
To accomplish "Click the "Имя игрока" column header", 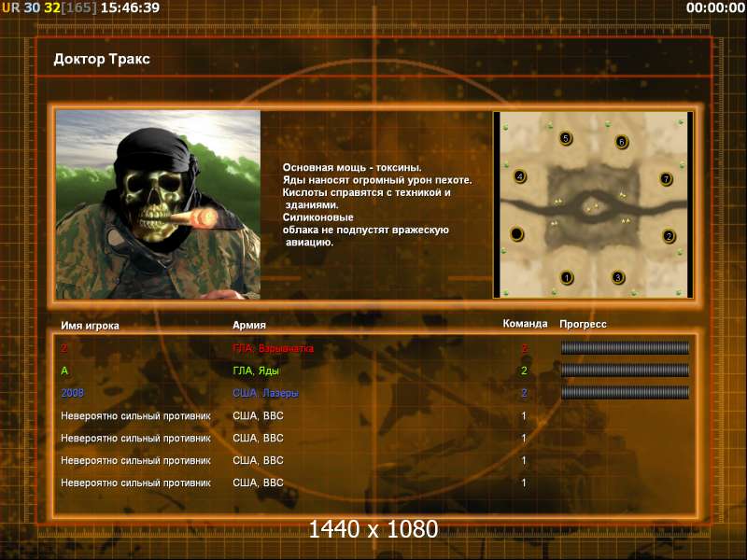I will click(x=90, y=326).
